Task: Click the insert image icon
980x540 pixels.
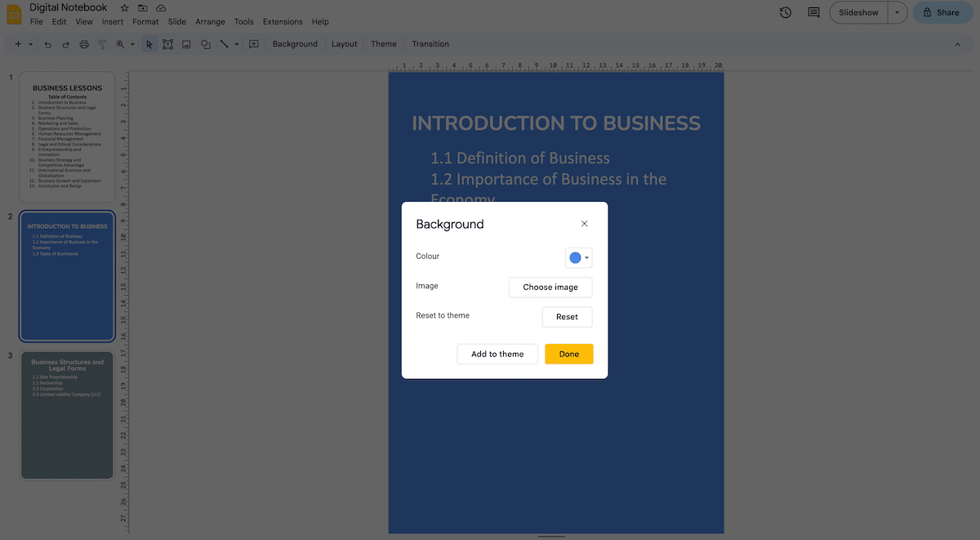Action: pyautogui.click(x=186, y=44)
